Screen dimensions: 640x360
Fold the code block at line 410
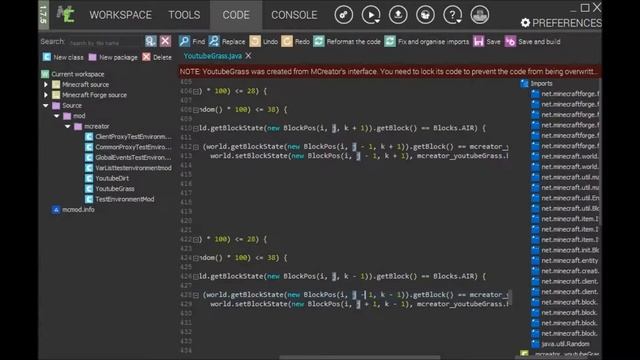pos(196,129)
